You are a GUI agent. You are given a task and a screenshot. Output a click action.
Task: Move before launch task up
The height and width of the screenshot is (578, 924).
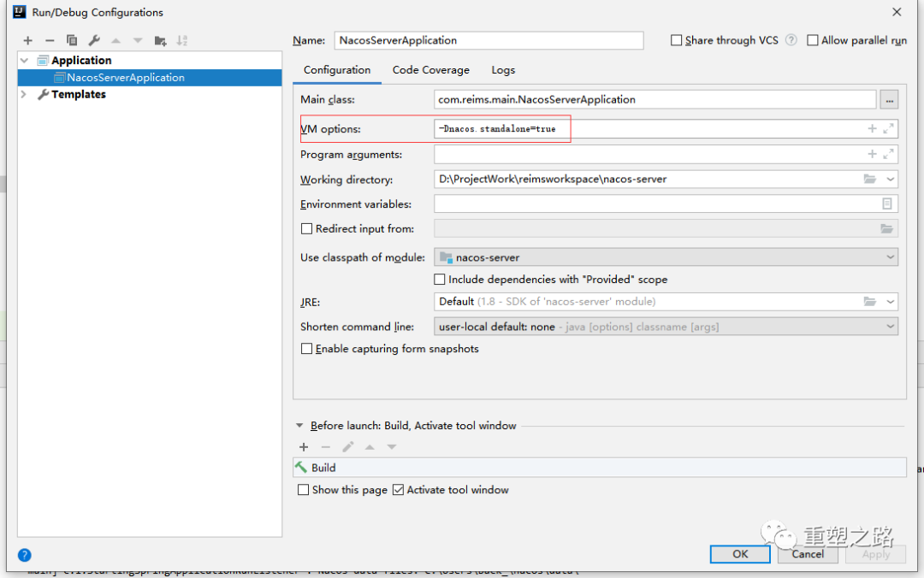click(370, 447)
